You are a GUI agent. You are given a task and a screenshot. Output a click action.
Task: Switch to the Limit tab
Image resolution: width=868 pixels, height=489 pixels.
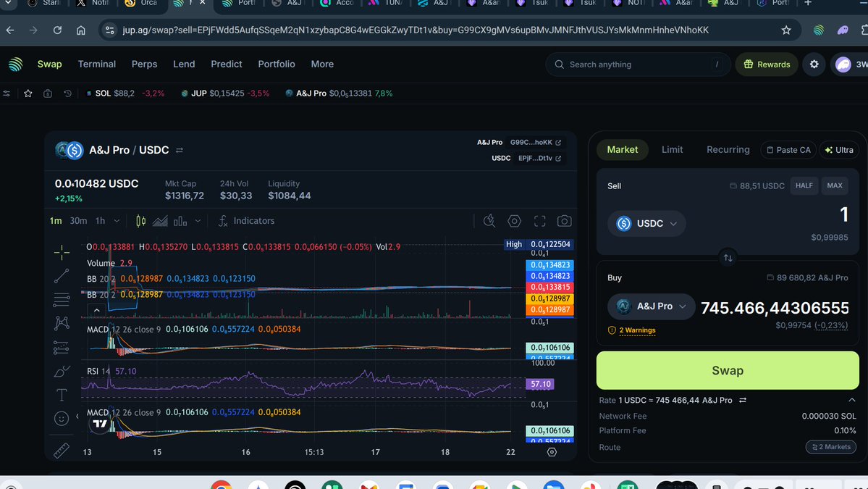pyautogui.click(x=672, y=149)
